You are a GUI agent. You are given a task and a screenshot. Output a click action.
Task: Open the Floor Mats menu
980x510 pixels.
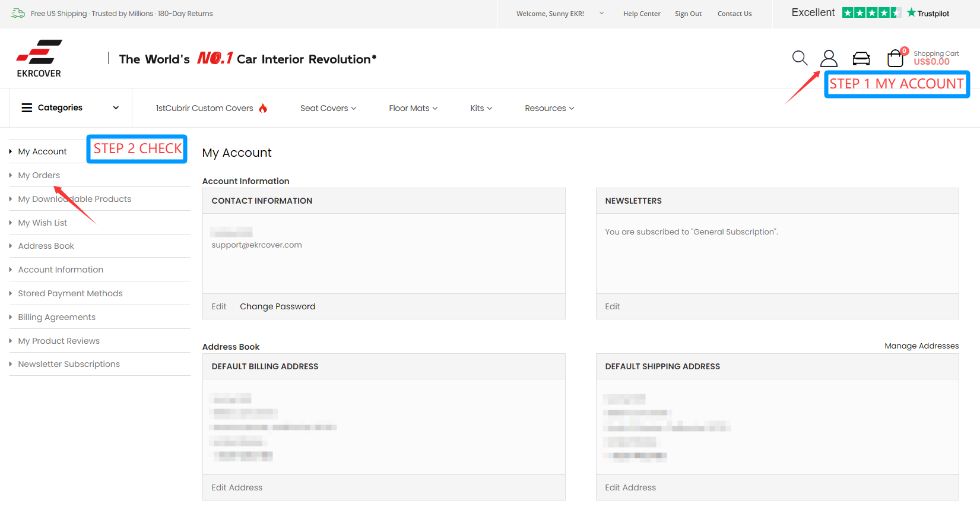pyautogui.click(x=413, y=108)
